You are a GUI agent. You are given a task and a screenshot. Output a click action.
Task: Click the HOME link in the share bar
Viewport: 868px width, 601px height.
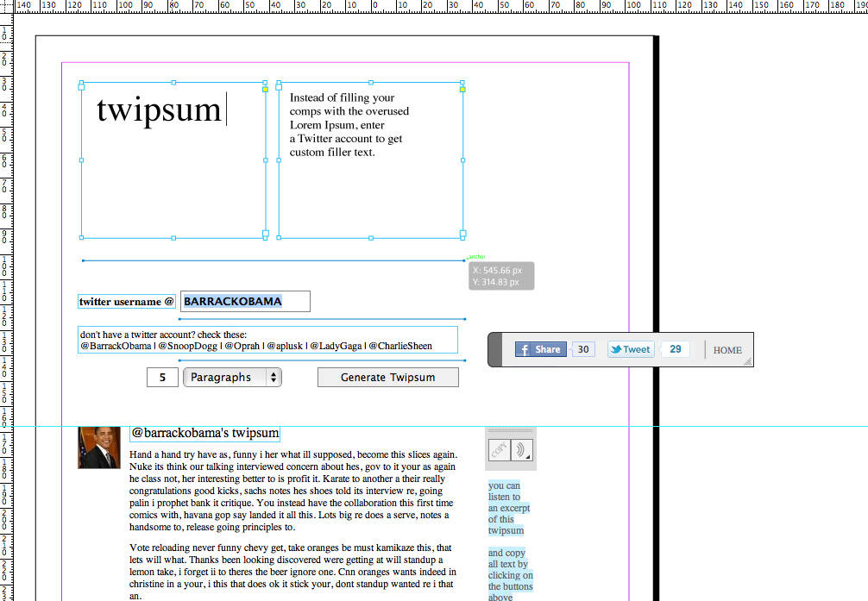click(x=727, y=350)
